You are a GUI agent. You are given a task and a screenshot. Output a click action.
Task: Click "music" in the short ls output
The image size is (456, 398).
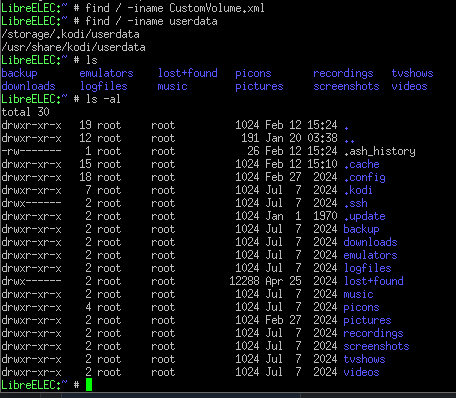(172, 86)
